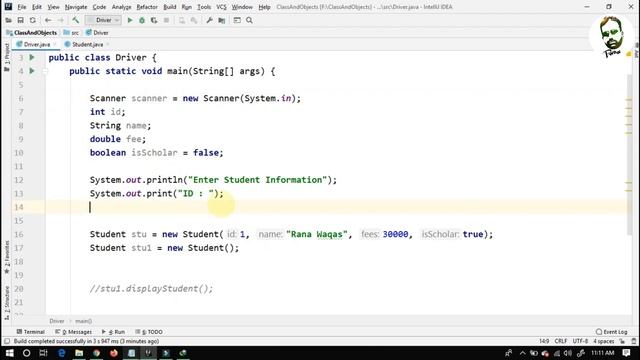Open the Build menu
640x360 pixels.
coord(169,7)
